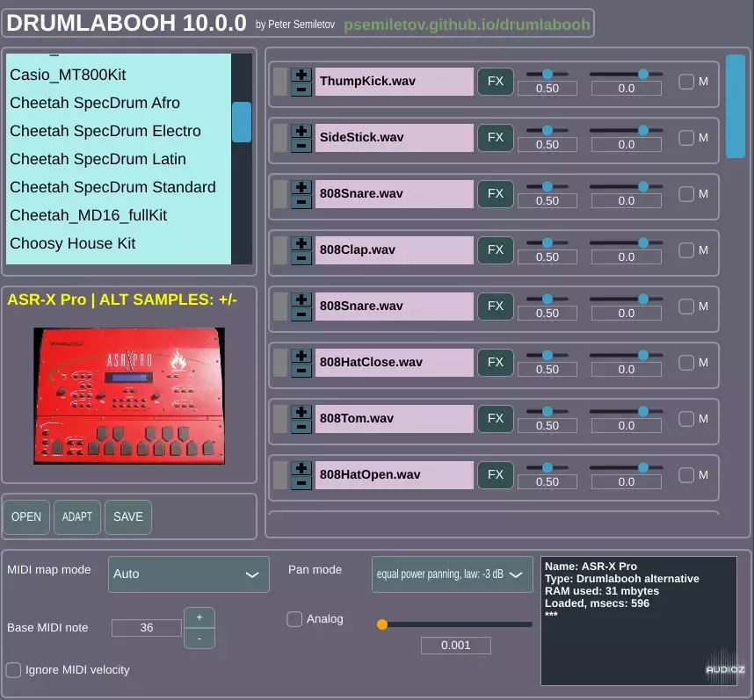Click the SideStick.wav pan slider handle
754x700 pixels.
(643, 130)
